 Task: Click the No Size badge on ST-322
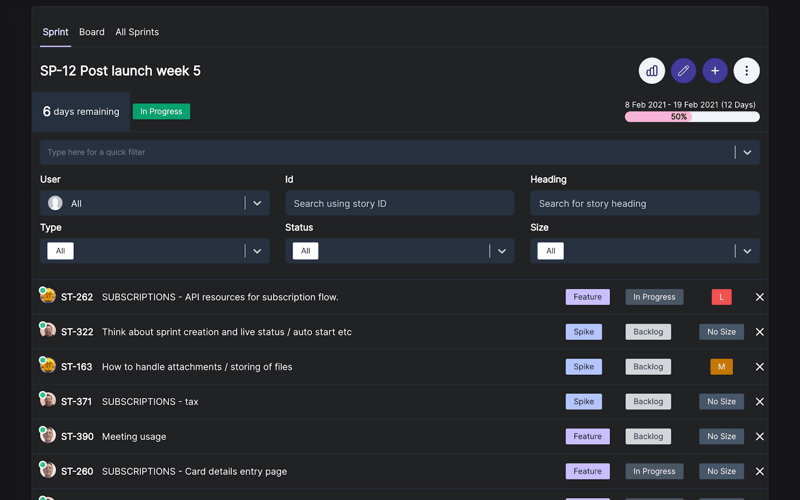tap(721, 332)
